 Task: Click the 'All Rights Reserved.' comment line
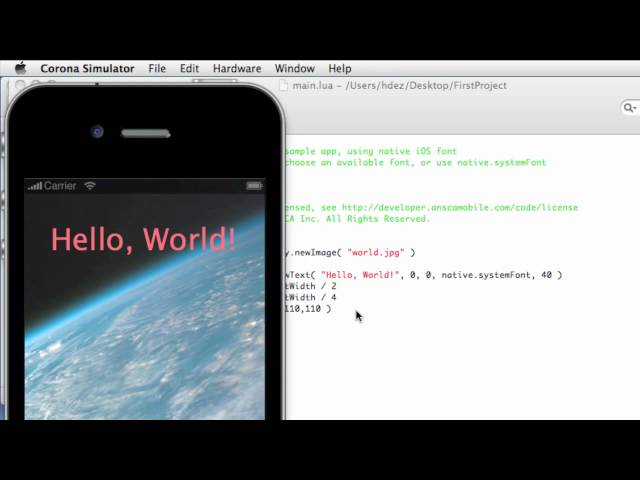[358, 219]
